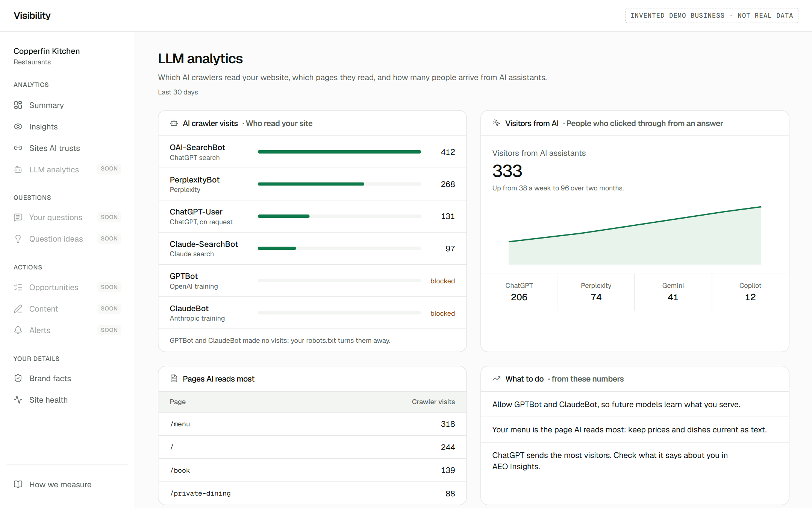Click the Perplexity 74 visitors stat

[596, 292]
